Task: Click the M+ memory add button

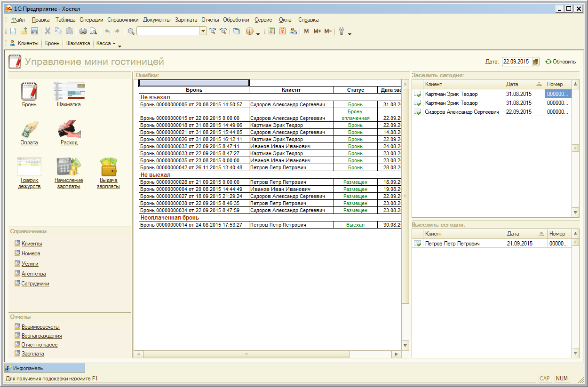Action: 317,32
